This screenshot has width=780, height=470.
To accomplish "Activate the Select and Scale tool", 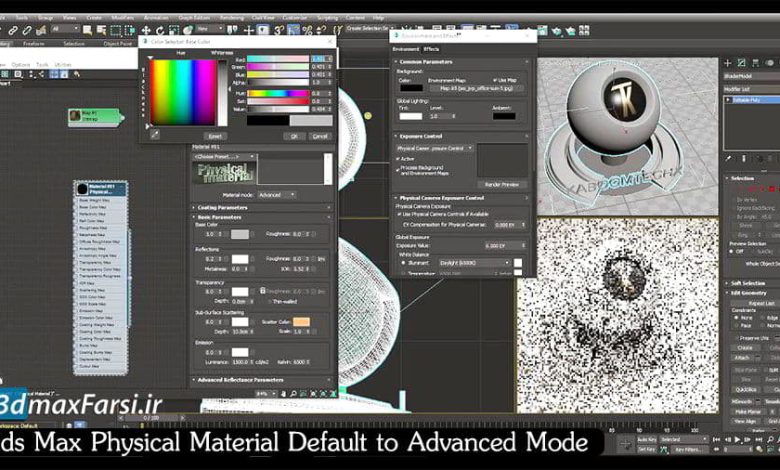I will point(174,30).
